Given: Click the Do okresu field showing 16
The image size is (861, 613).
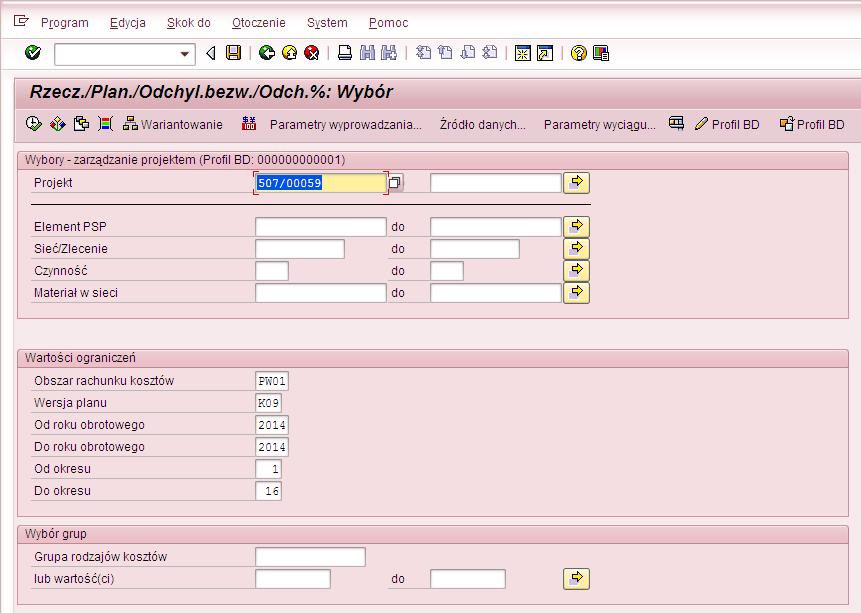Looking at the screenshot, I should click(x=269, y=491).
